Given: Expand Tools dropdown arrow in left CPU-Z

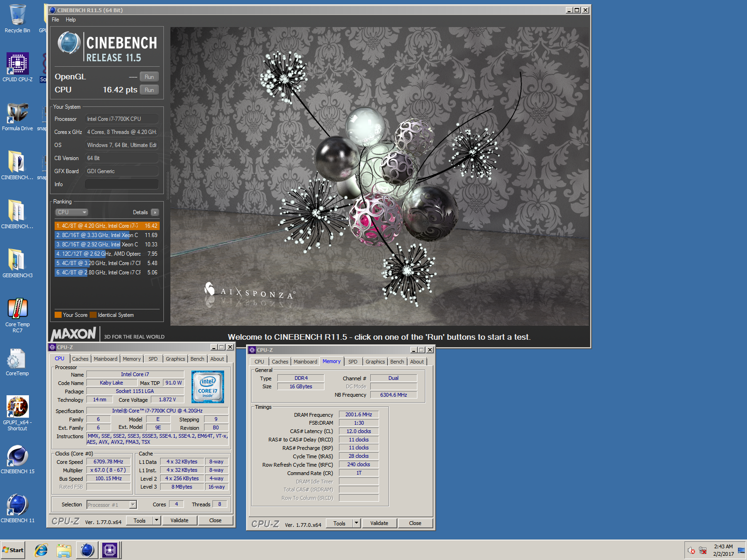Looking at the screenshot, I should pos(157,520).
